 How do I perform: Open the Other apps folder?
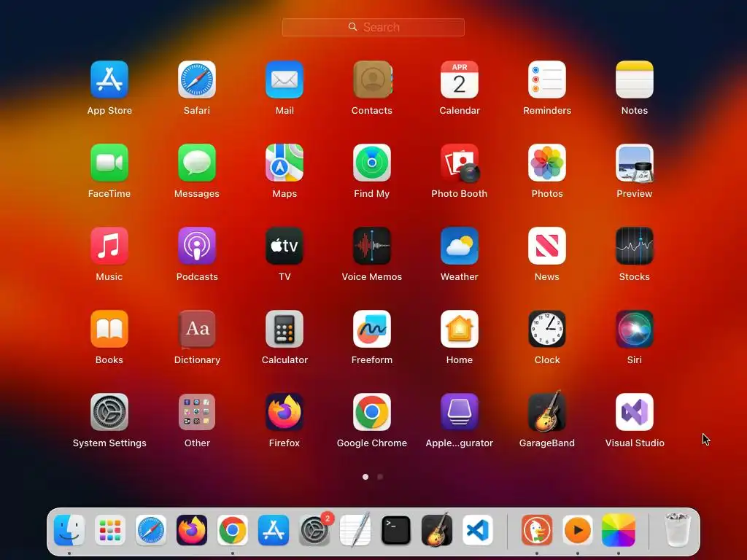197,412
